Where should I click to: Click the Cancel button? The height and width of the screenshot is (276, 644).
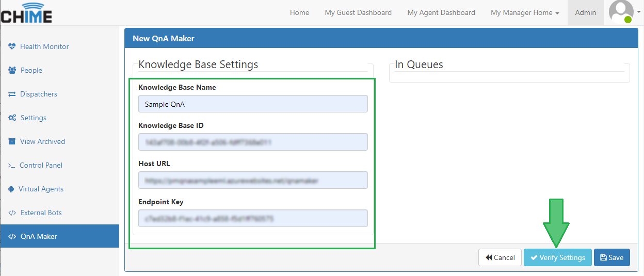click(500, 257)
